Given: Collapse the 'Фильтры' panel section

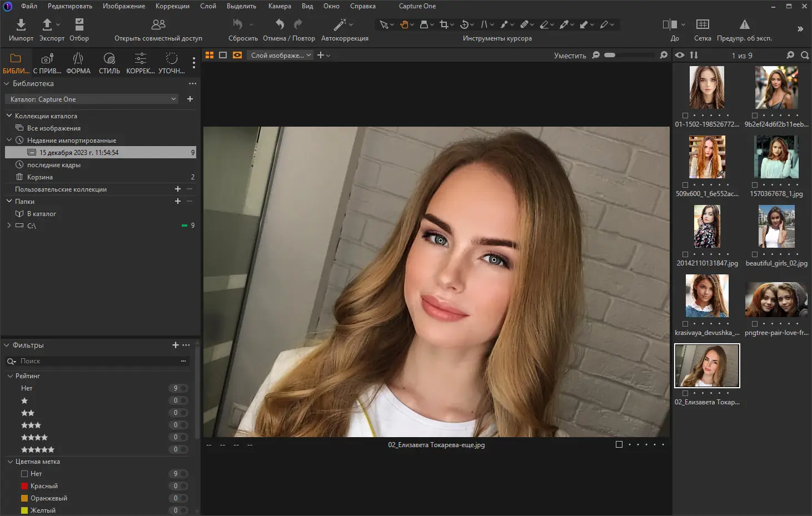Looking at the screenshot, I should coord(7,345).
